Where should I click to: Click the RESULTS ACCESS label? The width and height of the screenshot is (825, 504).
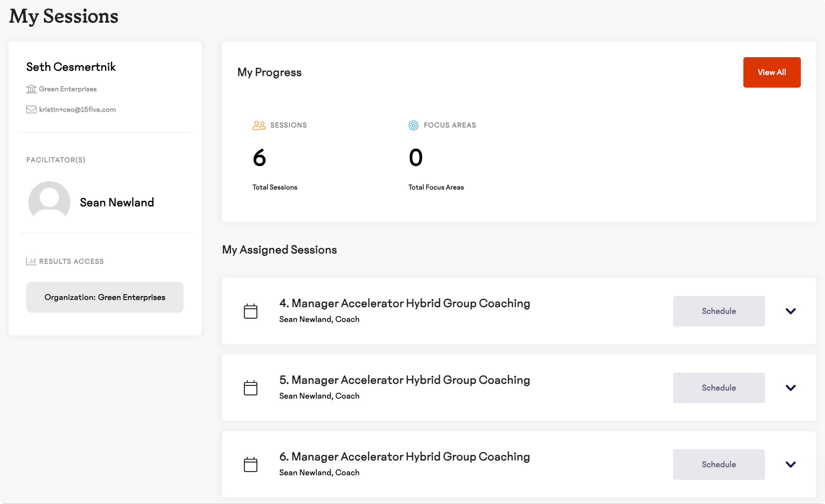coord(71,262)
